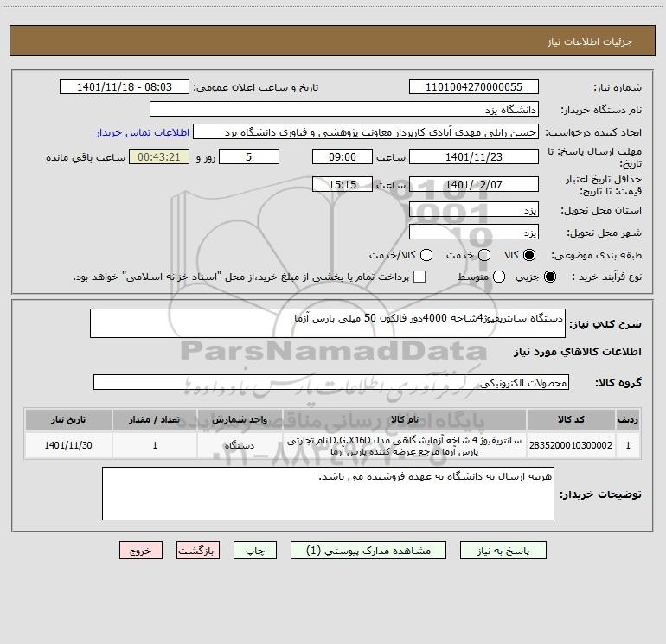Click the توضیحات خریدار text area
Image resolution: width=666 pixels, height=644 pixels.
coord(328,494)
